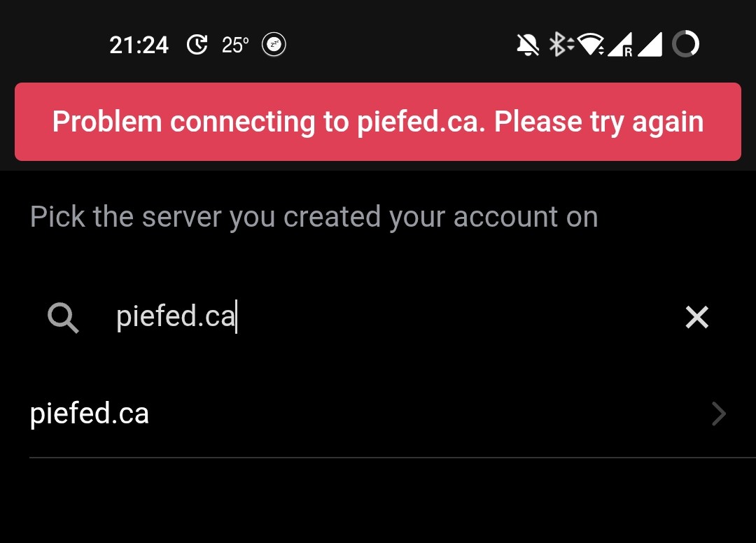Tap the circular battery ring indicator
The image size is (756, 543).
tap(685, 44)
